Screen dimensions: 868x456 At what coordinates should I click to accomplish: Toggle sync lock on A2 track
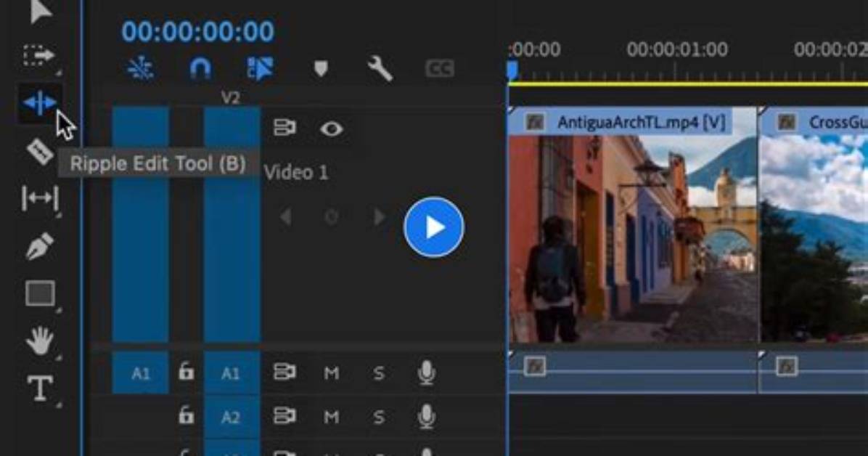point(284,416)
